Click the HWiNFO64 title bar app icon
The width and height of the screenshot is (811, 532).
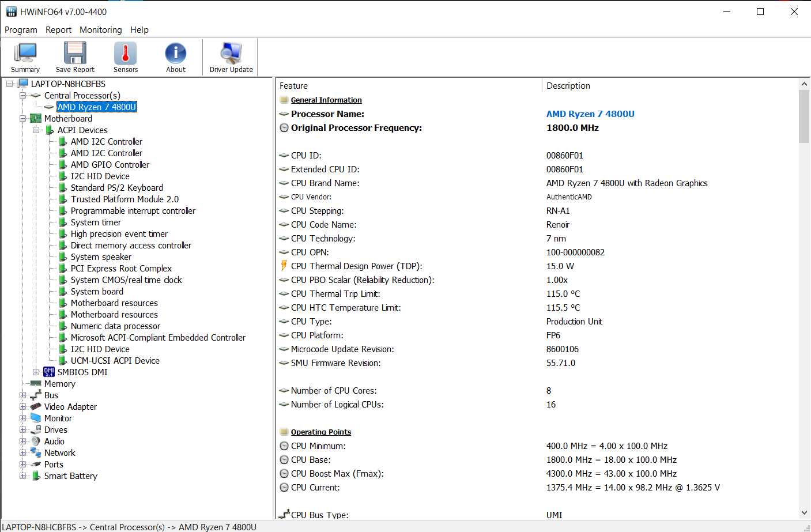[11, 12]
